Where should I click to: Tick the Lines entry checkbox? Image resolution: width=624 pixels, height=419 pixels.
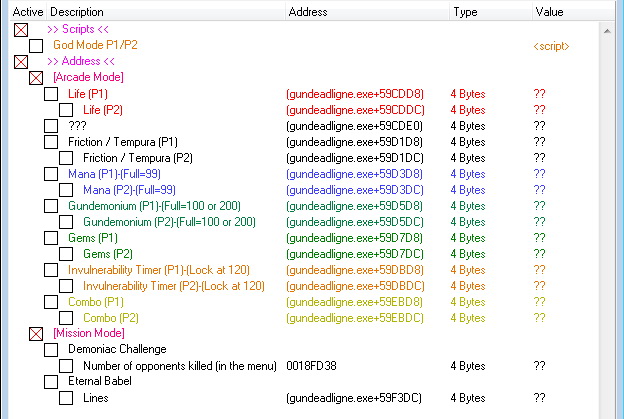[x=66, y=398]
